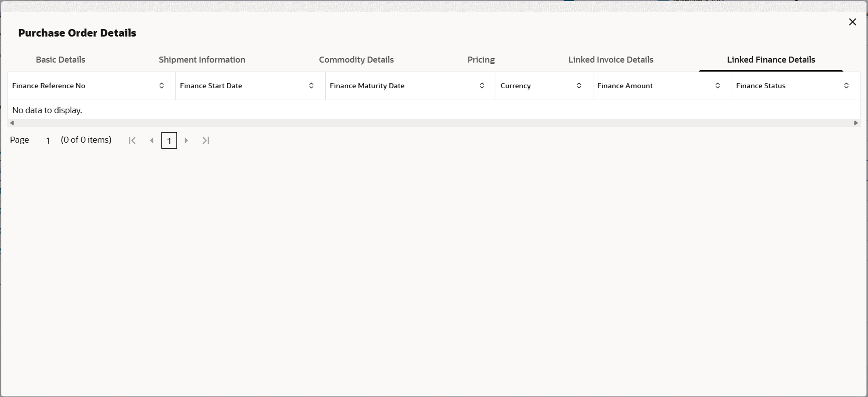Select the Commodity Details tab
868x397 pixels.
pyautogui.click(x=356, y=60)
